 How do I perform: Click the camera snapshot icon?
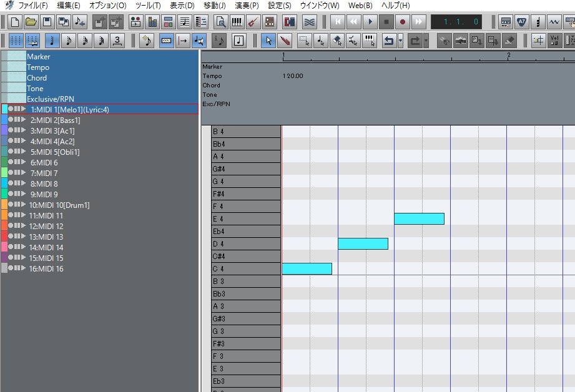[x=461, y=41]
